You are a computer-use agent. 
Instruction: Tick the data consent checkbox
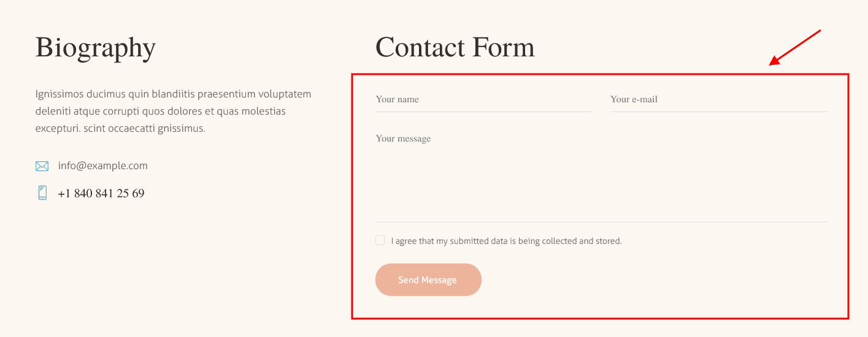coord(380,240)
